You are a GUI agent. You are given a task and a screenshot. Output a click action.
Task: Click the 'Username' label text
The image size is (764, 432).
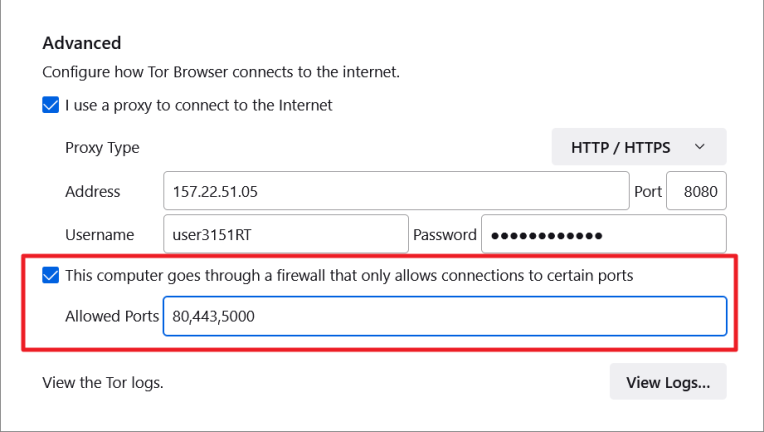pos(99,235)
